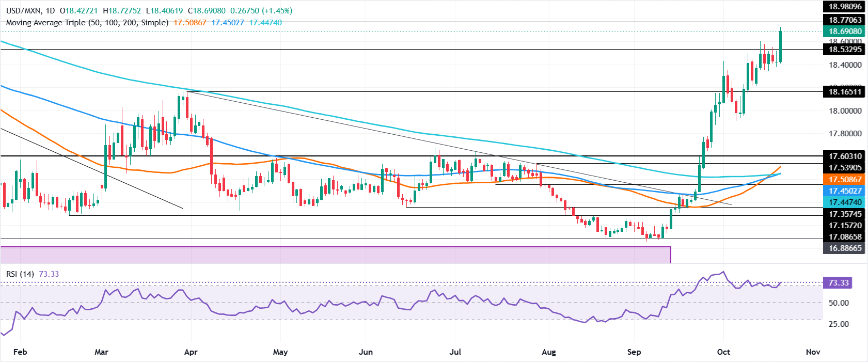The image size is (868, 364).
Task: Click the orange 17.50867 legend value
Action: [190, 23]
